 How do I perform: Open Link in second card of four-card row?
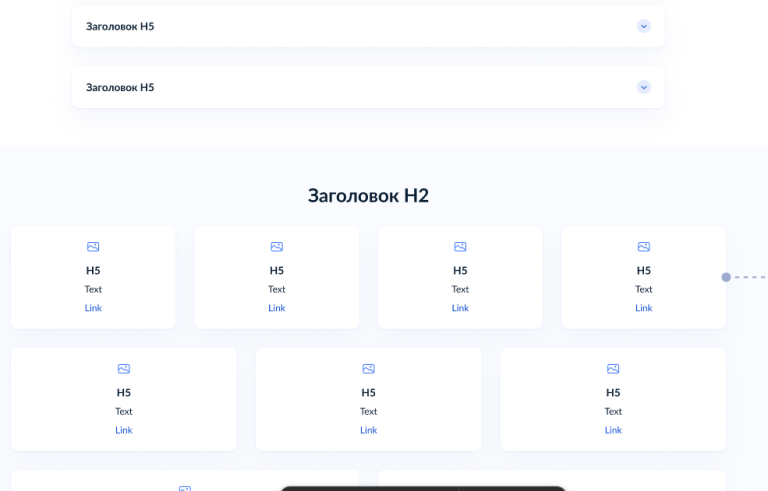coord(277,308)
